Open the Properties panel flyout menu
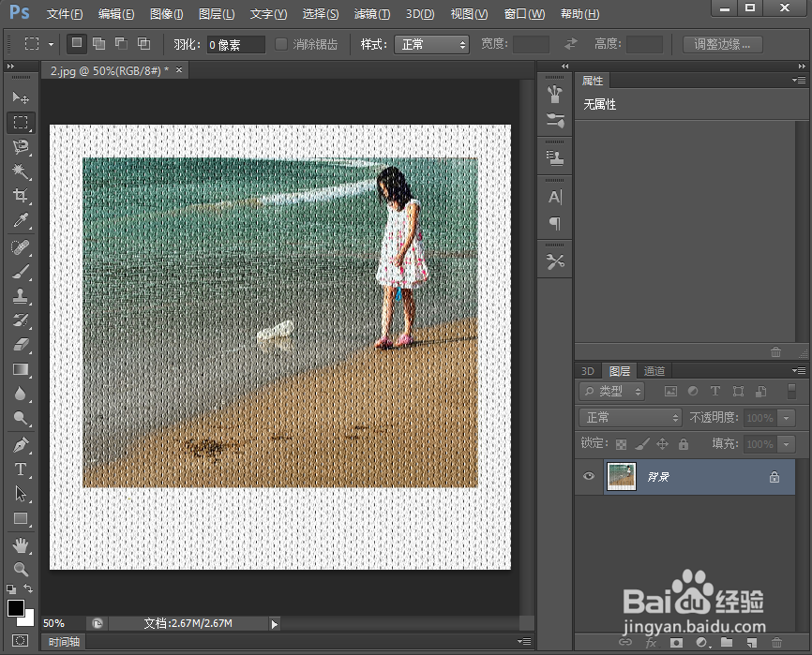Viewport: 812px width, 655px height. (799, 81)
